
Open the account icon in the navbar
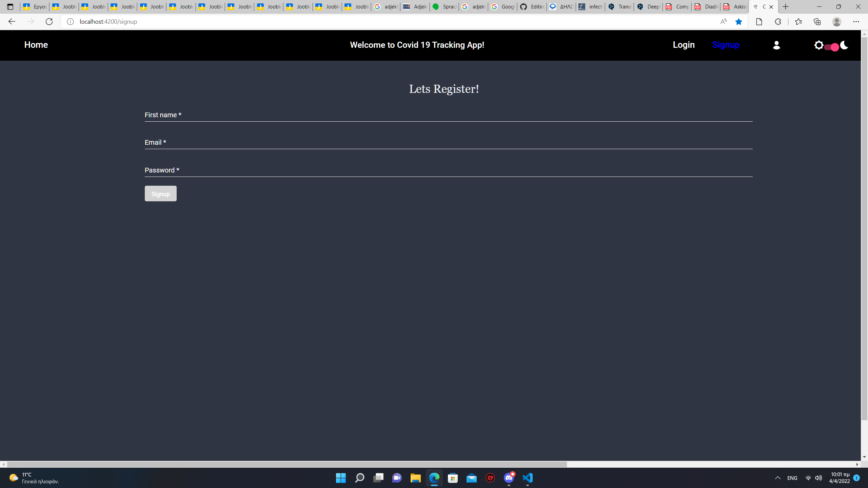tap(776, 45)
